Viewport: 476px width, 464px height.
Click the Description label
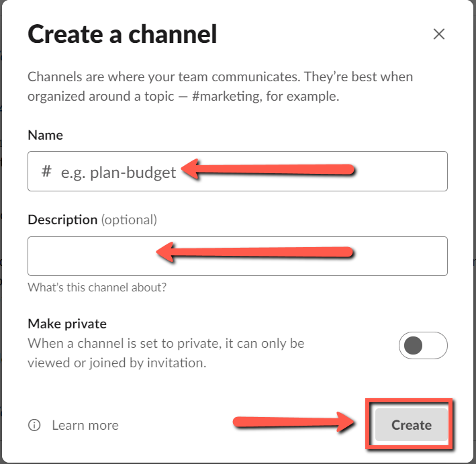62,220
